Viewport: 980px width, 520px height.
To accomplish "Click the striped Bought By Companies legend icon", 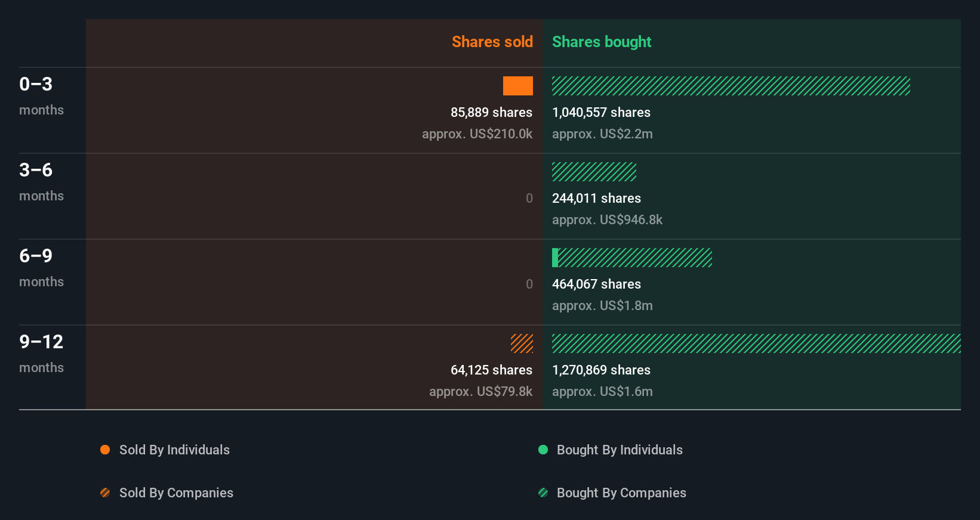I will click(x=543, y=493).
